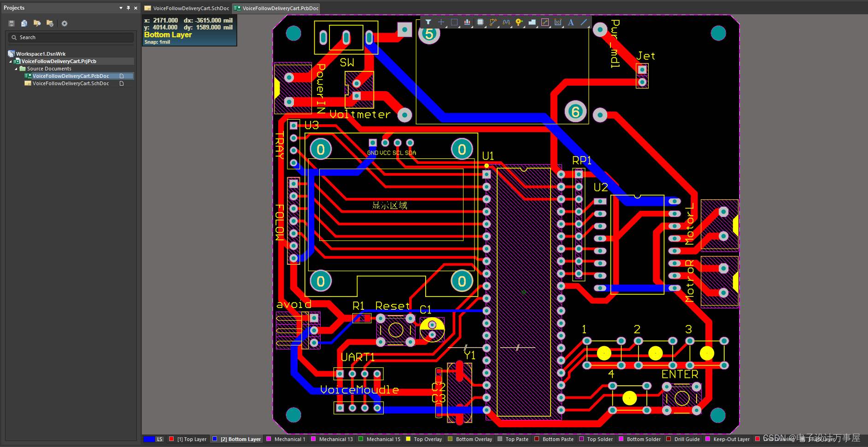
Task: Select the Mechanical 1 layer tab
Action: click(x=286, y=439)
